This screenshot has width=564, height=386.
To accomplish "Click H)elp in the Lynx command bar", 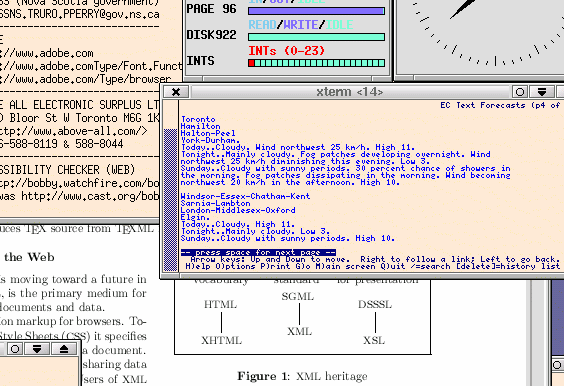I will click(198, 266).
